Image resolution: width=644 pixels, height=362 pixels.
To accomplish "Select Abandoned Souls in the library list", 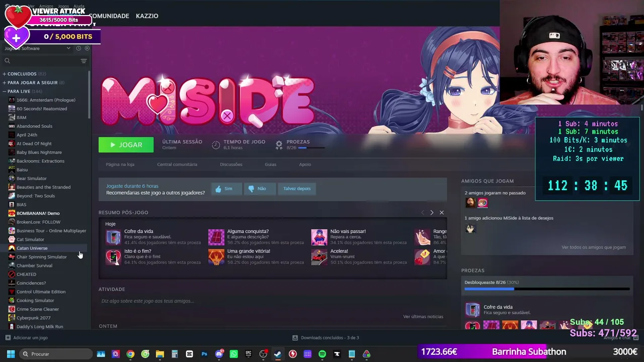I will (34, 126).
